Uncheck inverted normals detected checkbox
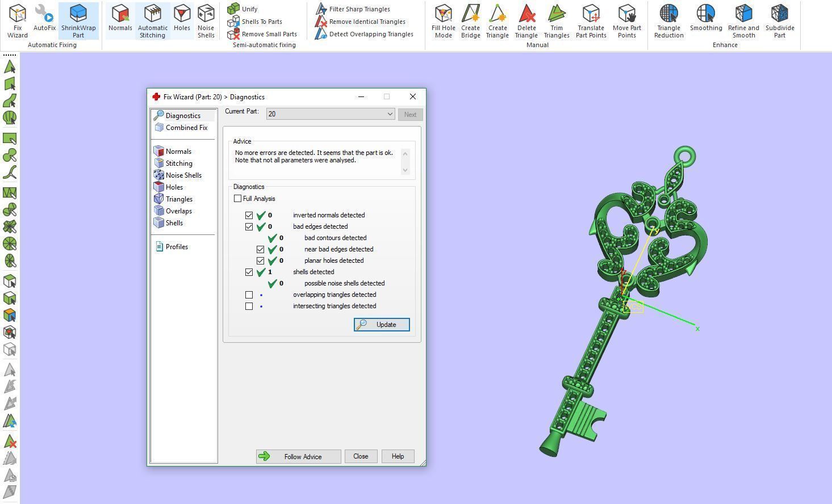Screen dimensions: 832x504 tap(249, 215)
